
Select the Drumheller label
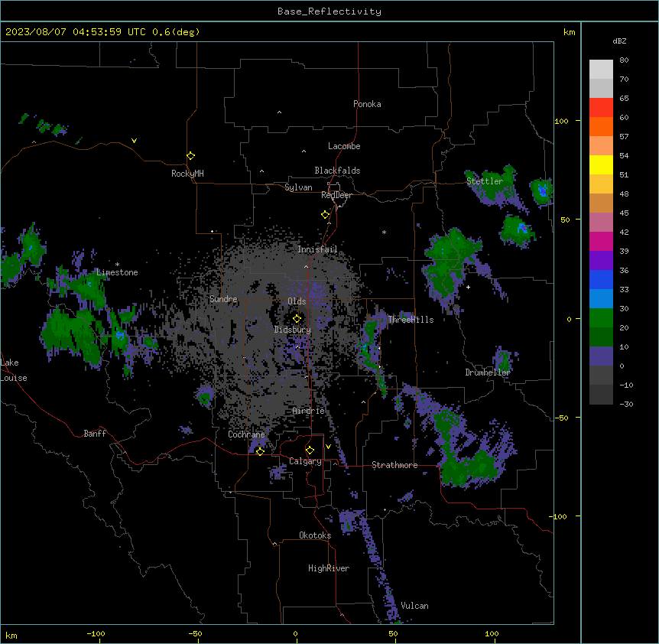click(x=488, y=372)
